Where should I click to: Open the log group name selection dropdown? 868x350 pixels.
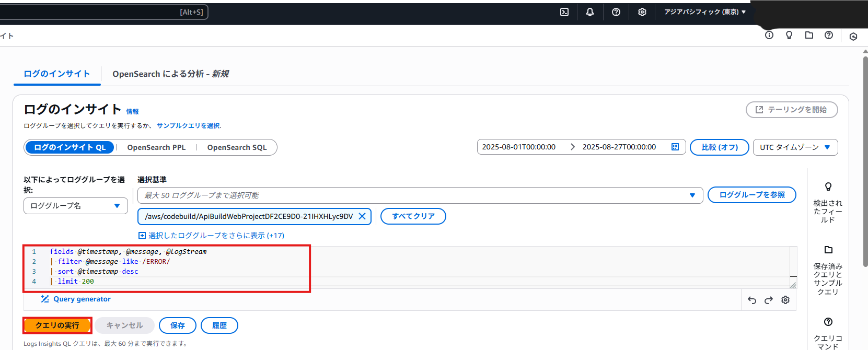pyautogui.click(x=75, y=206)
